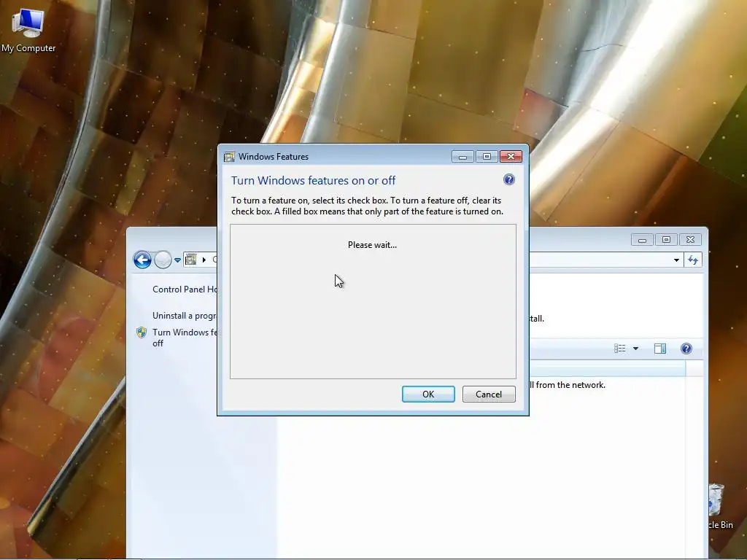Confirm with the OK button

click(428, 394)
